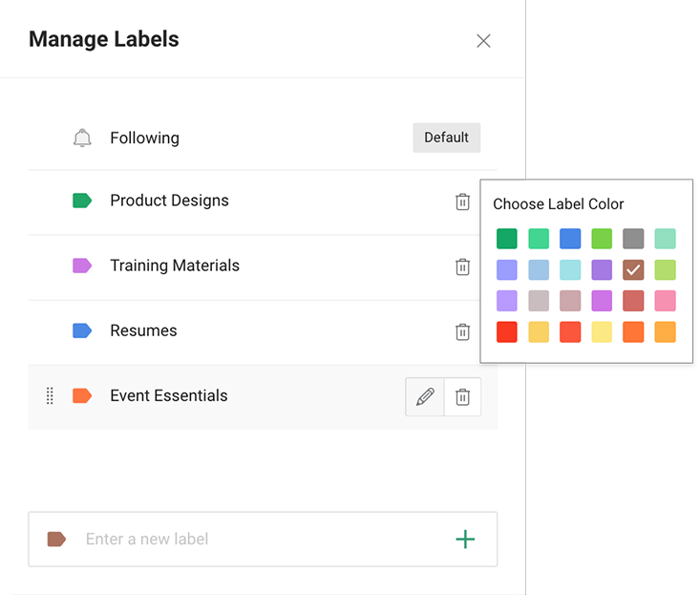Viewport: 700px width, 595px height.
Task: Click the green plus to add label
Action: point(465,540)
